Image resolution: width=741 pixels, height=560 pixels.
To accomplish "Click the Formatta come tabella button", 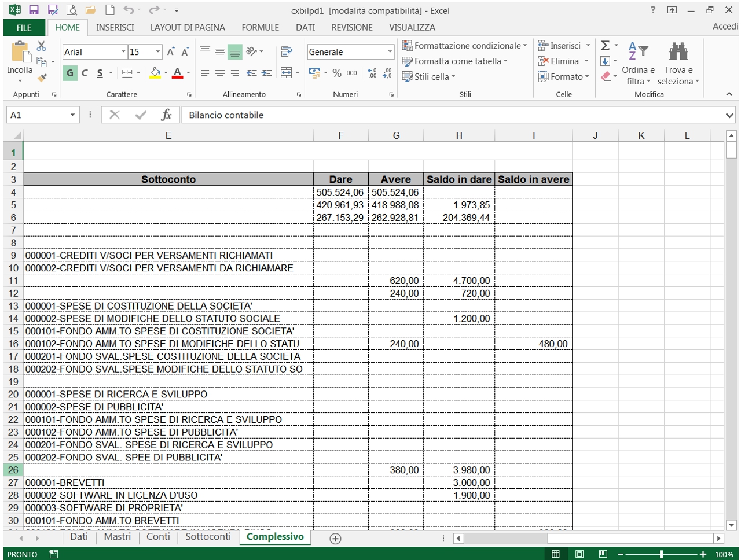I will click(x=454, y=61).
